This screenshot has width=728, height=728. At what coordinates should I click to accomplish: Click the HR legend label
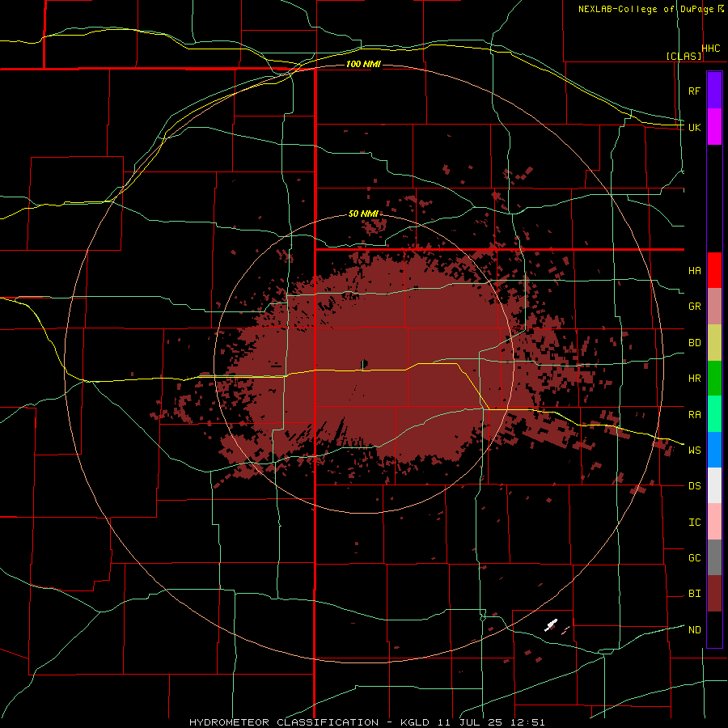click(x=694, y=379)
